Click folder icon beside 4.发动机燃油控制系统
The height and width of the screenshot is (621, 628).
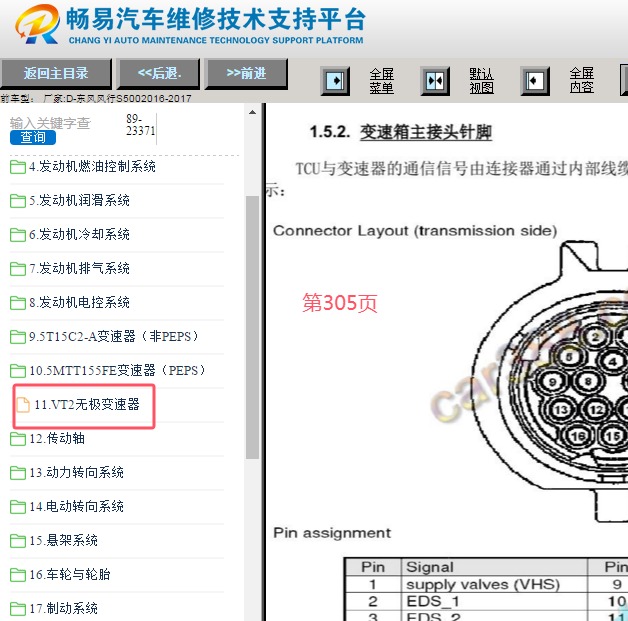click(18, 167)
